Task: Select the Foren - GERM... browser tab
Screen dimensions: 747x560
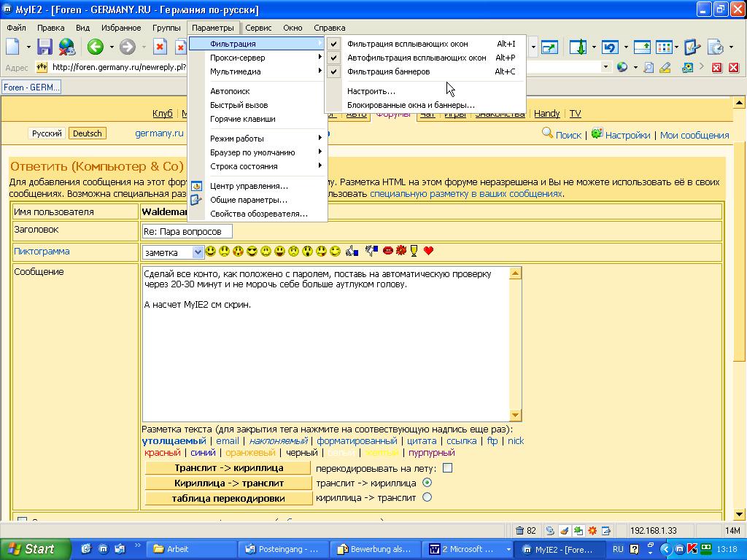Action: point(31,87)
